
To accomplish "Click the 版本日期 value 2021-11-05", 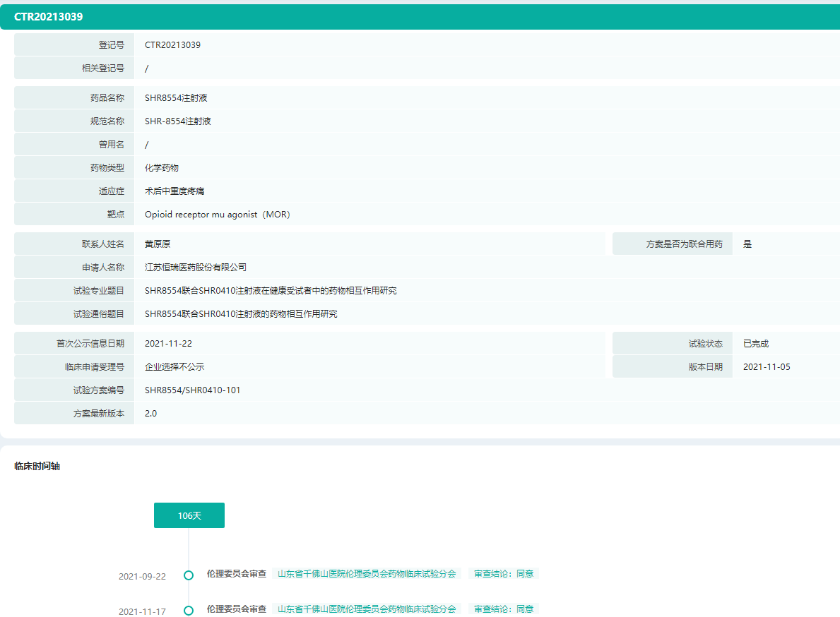I will (x=767, y=367).
